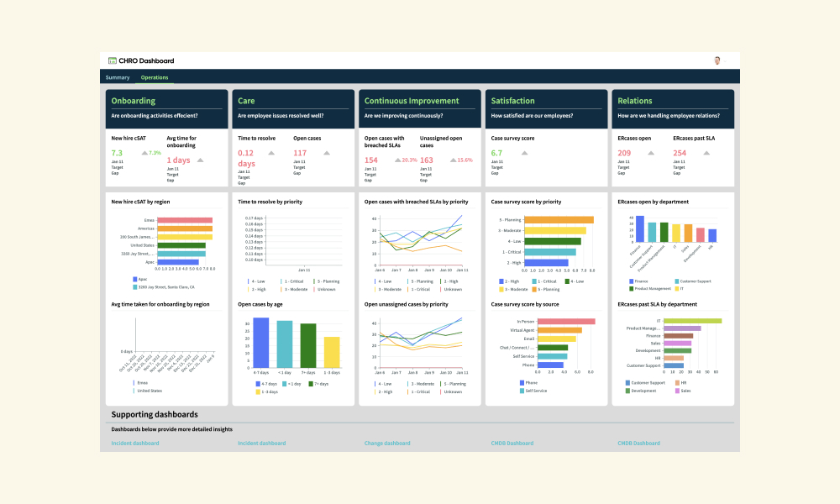Click the Case survey score value 6.7

pos(496,153)
